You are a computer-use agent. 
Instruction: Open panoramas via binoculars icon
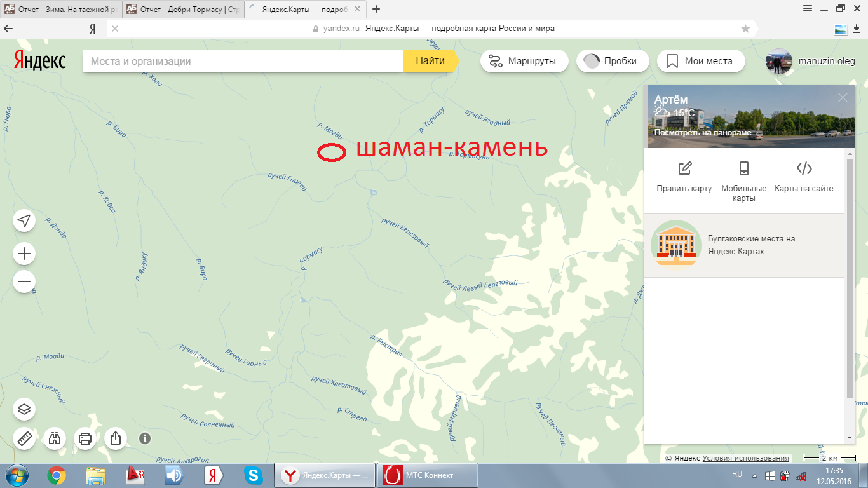55,438
